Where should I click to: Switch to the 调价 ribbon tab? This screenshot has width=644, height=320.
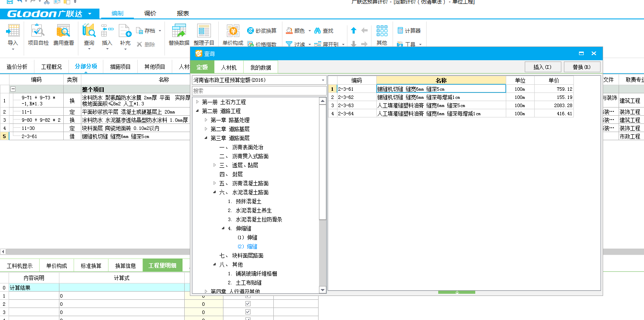point(150,13)
